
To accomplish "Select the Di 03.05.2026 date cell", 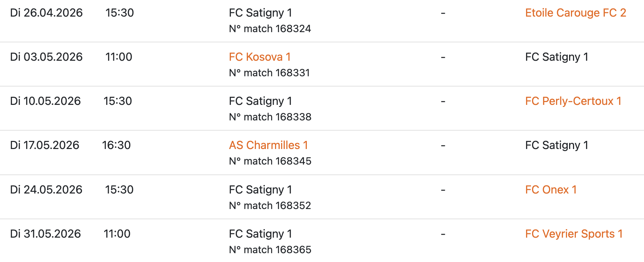I will pos(46,57).
